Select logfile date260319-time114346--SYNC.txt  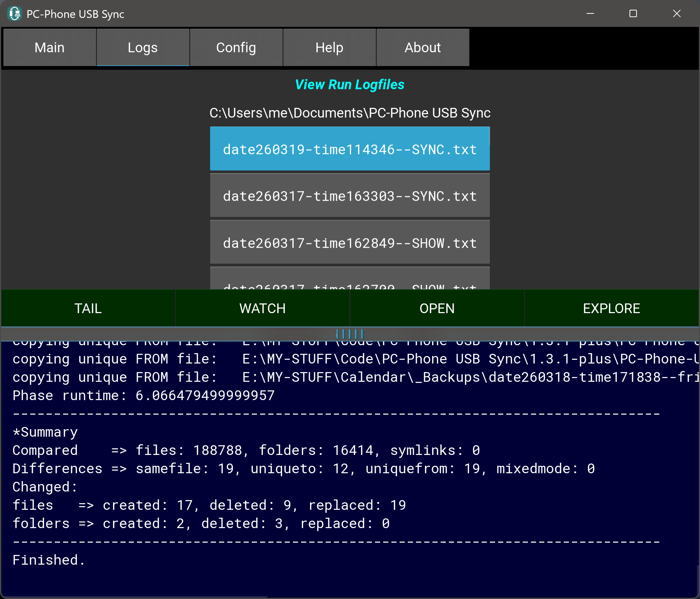[350, 149]
